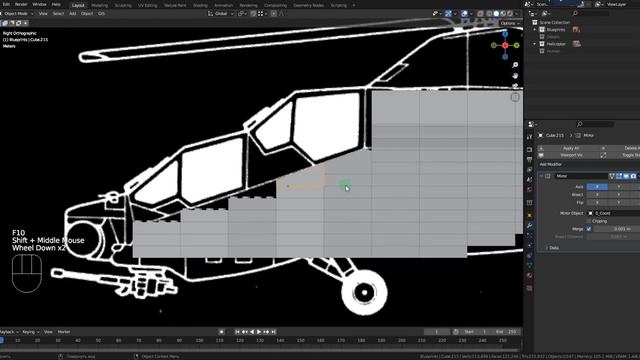Viewport: 640px width, 360px height.
Task: Open the Select menu in the viewport header
Action: (58, 13)
